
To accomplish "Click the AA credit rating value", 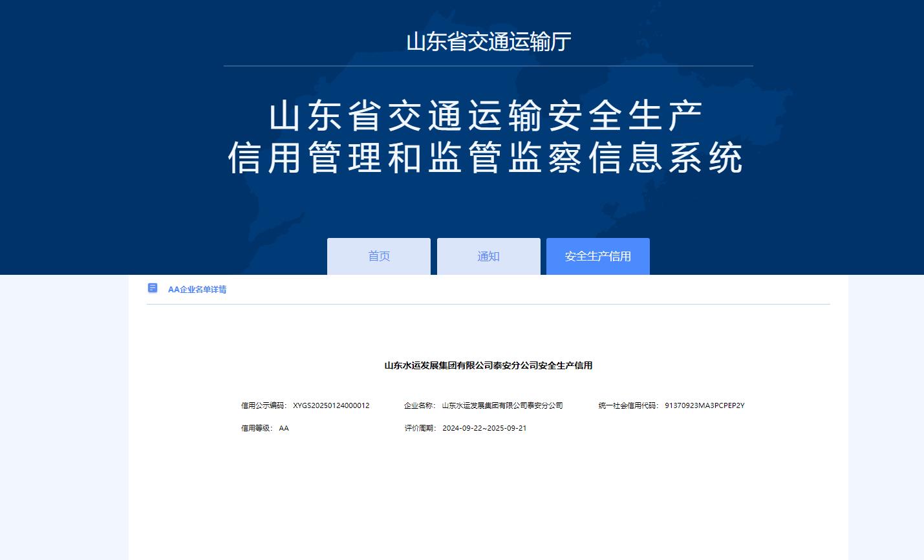I will tap(284, 428).
